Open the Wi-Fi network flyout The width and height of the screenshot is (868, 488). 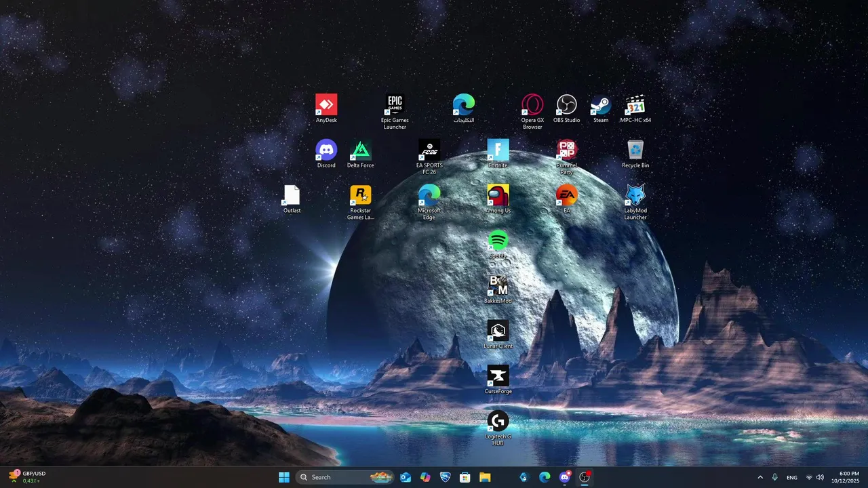tap(809, 477)
